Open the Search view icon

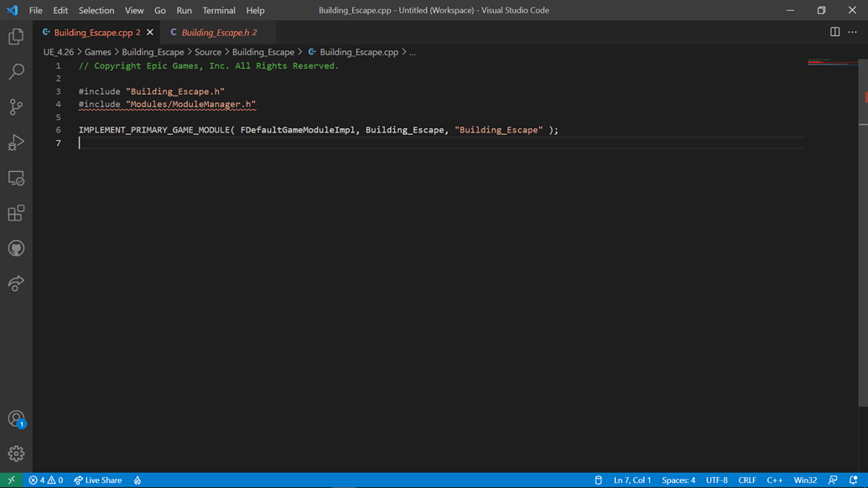pos(16,72)
